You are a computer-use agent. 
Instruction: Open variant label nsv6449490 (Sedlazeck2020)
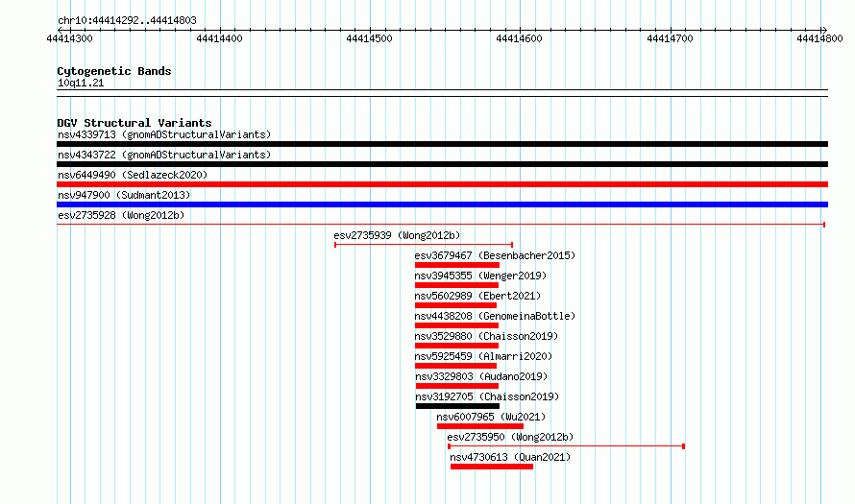click(x=133, y=175)
